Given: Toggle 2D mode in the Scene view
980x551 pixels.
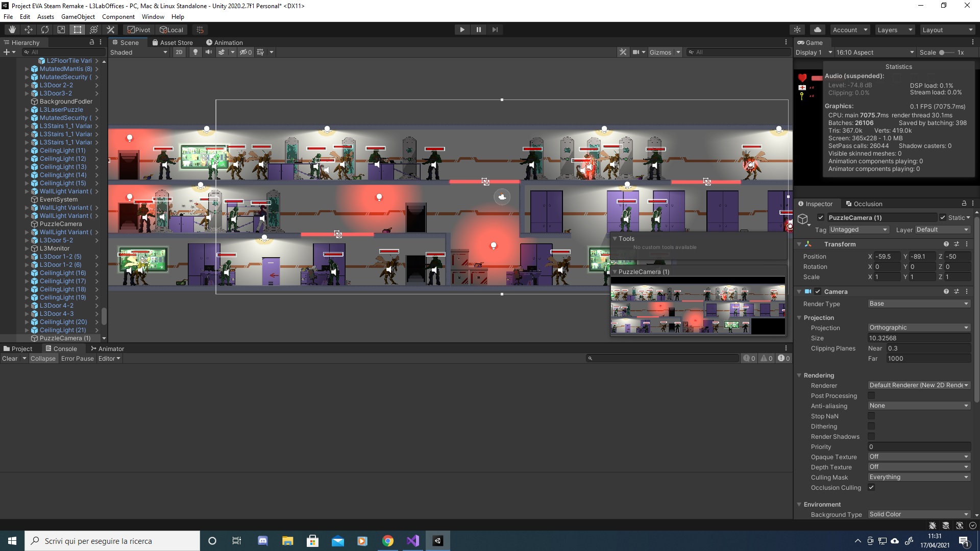Looking at the screenshot, I should tap(180, 52).
